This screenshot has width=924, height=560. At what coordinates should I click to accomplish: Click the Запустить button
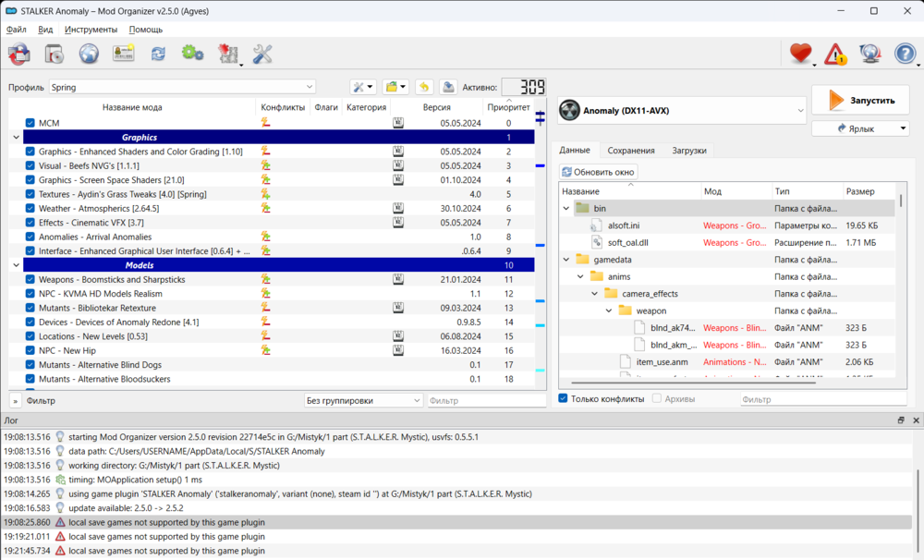pos(859,100)
